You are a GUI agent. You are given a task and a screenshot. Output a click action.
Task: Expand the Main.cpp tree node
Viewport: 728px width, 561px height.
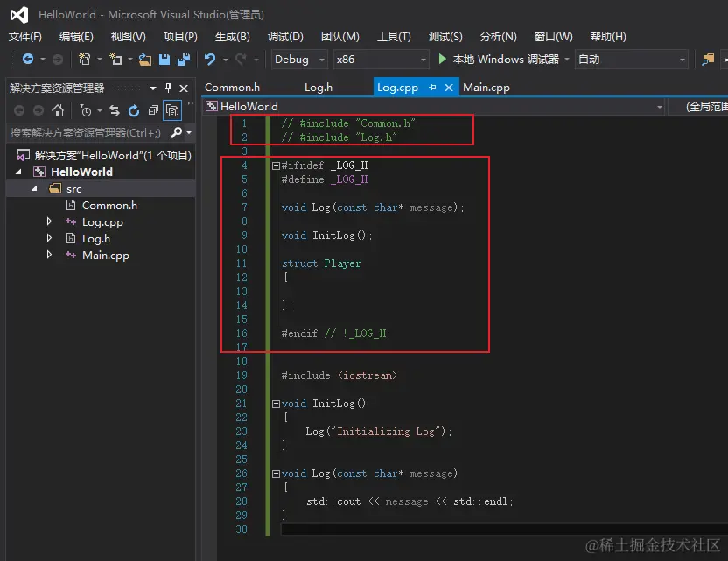[x=49, y=255]
